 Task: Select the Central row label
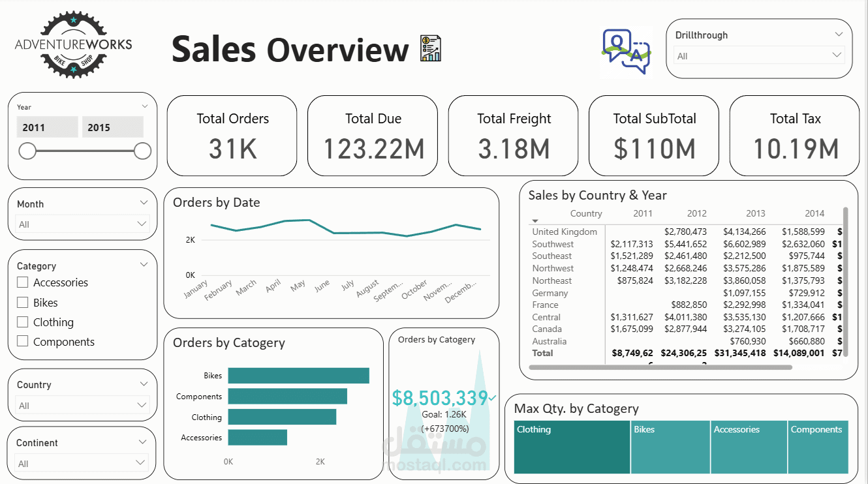point(546,317)
